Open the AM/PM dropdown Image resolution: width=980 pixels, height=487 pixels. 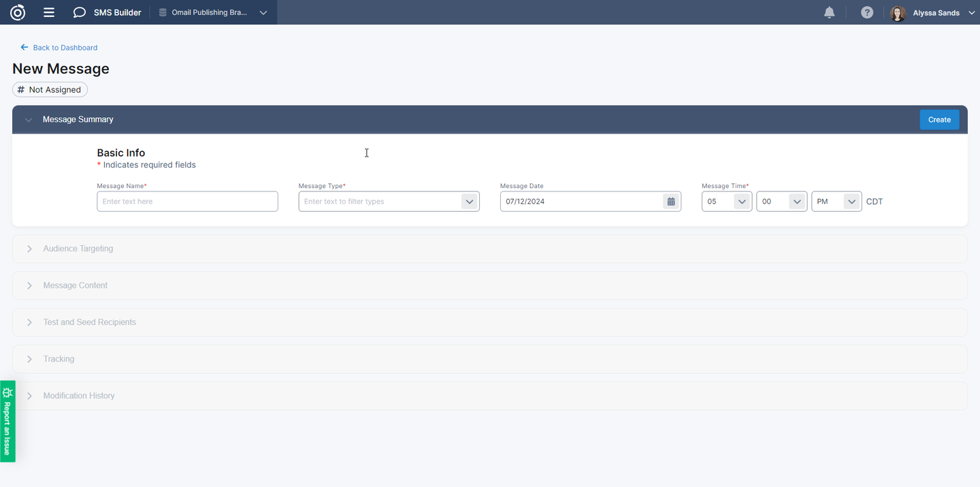(x=851, y=202)
